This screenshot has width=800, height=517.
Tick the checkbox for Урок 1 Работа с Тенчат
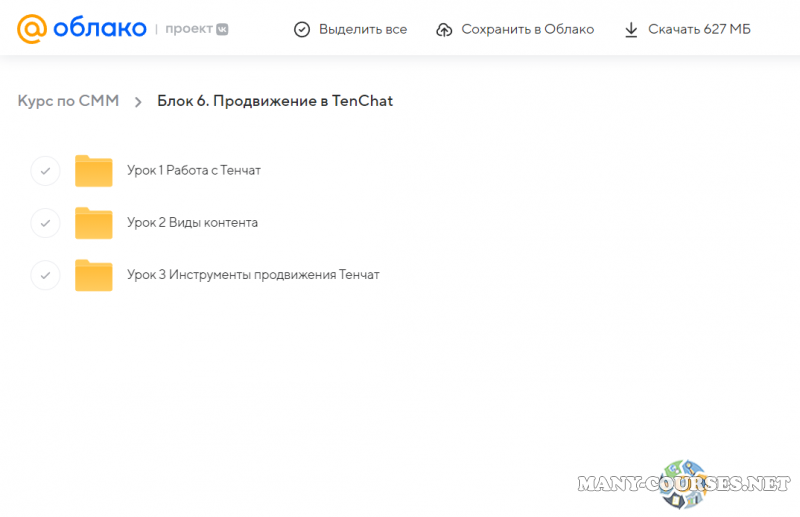pyautogui.click(x=45, y=171)
